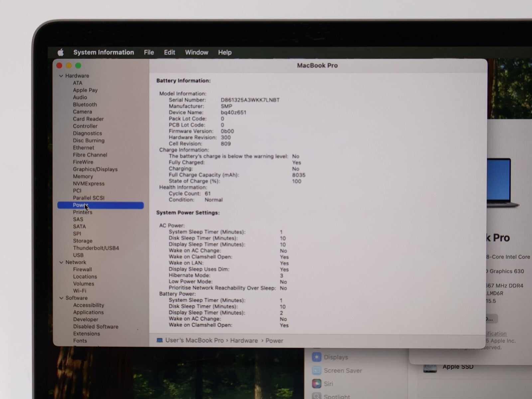The width and height of the screenshot is (532, 399).
Task: Select SAS in the sidebar
Action: click(x=78, y=219)
